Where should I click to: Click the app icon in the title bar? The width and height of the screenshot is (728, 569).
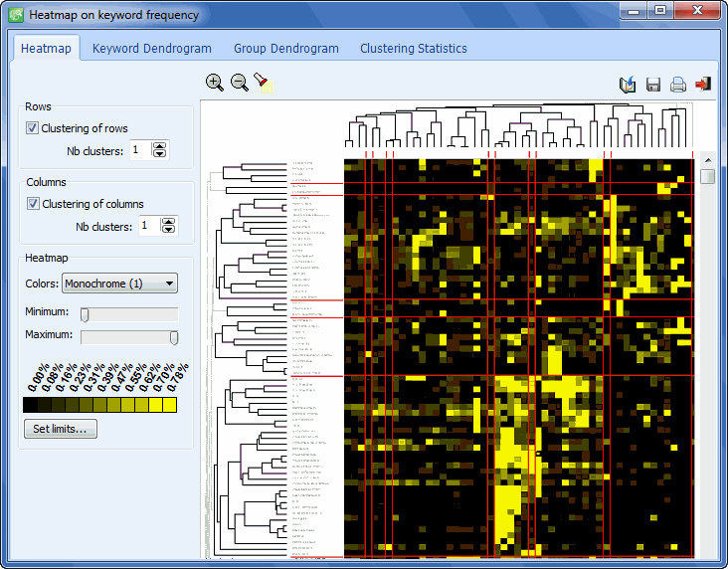(16, 15)
